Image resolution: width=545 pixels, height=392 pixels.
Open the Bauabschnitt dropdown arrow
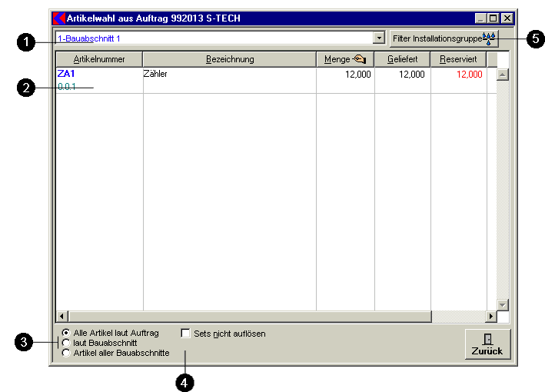[378, 38]
